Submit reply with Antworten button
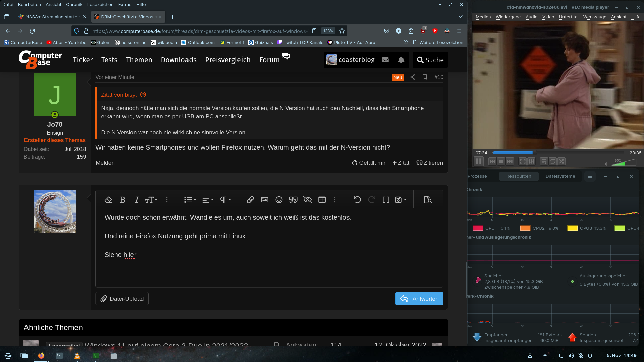Screen dimensions: 644x362 click(x=419, y=299)
